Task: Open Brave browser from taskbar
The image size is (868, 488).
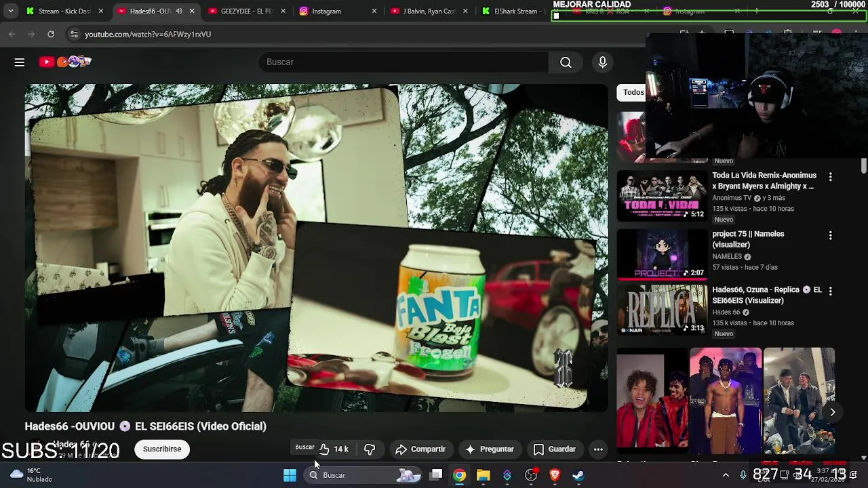Action: (555, 475)
